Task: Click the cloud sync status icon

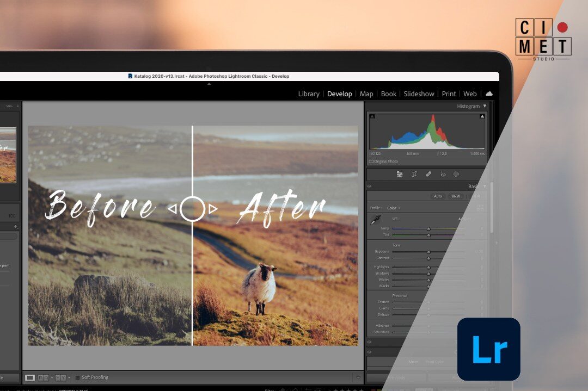Action: coord(489,94)
